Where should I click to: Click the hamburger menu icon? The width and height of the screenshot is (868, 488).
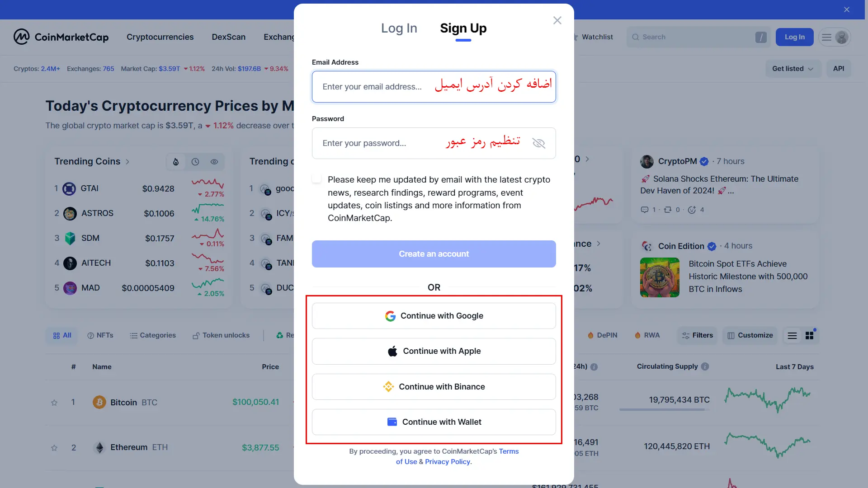coord(827,37)
